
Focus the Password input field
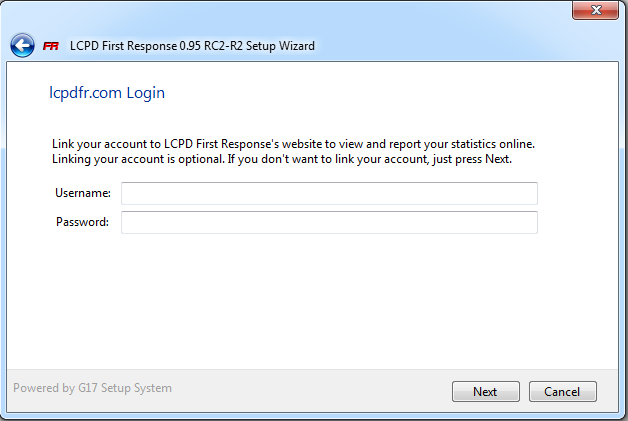pyautogui.click(x=329, y=222)
